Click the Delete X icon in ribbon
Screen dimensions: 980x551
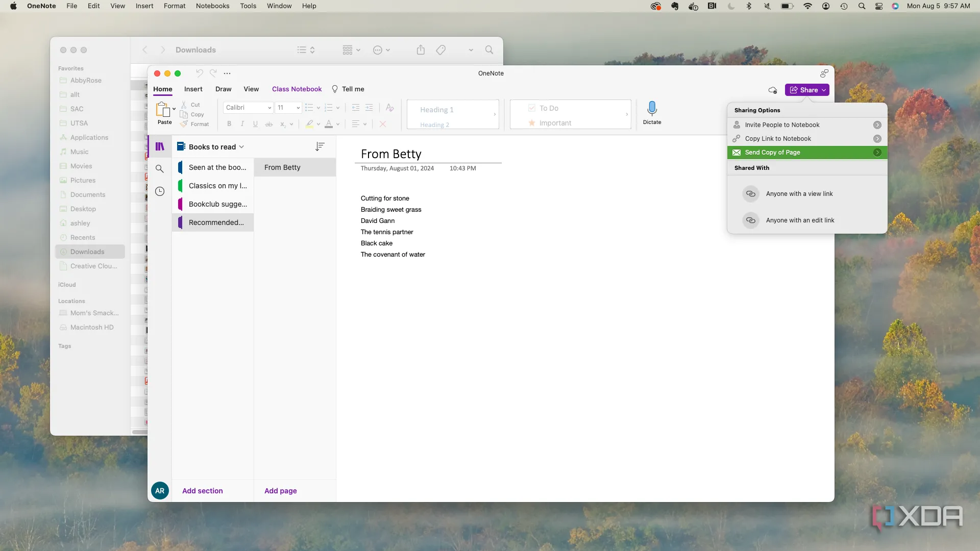click(x=383, y=124)
